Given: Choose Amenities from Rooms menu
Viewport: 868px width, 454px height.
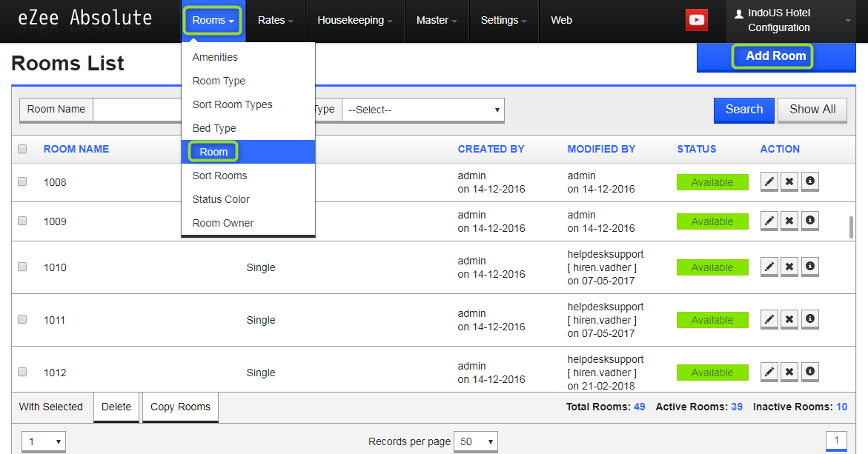Looking at the screenshot, I should [x=248, y=57].
